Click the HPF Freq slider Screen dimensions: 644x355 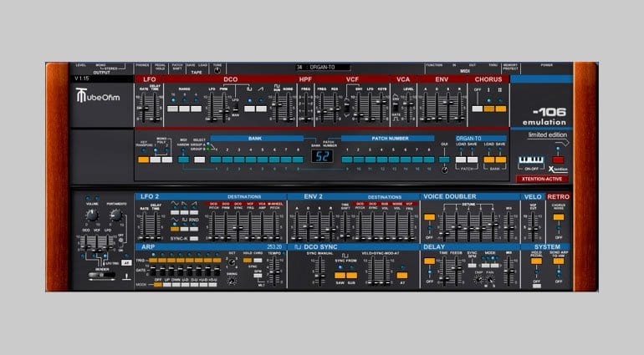tap(306, 108)
